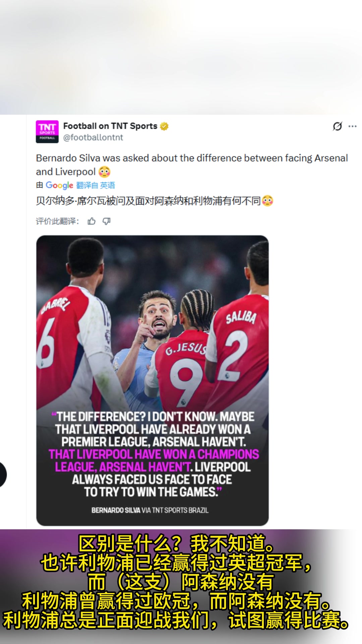Tap the black half-circle at left edge
This screenshot has height=644, width=362.
[3, 474]
